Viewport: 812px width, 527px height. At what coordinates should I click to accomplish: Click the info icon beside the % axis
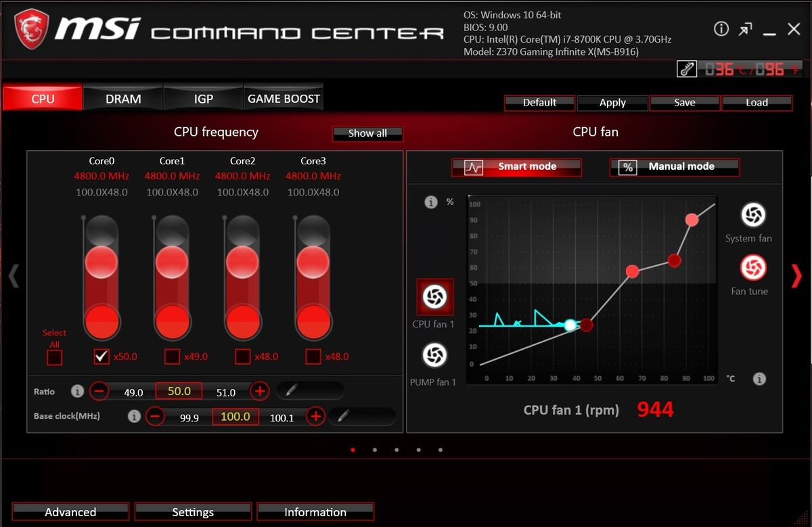pos(430,202)
